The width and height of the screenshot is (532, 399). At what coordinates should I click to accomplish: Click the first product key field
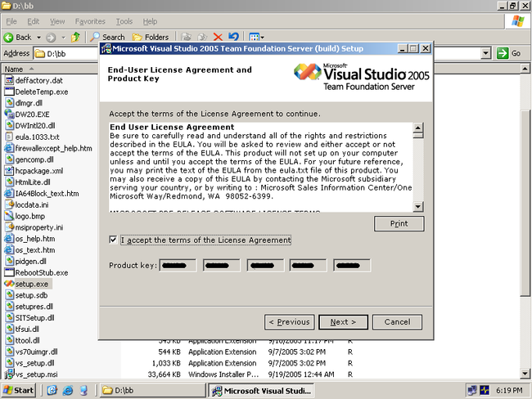178,265
